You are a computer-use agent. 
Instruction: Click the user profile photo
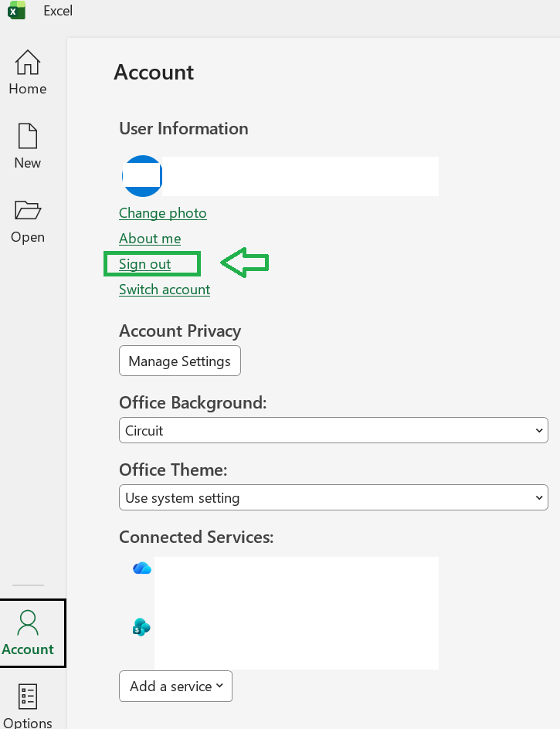(x=142, y=176)
